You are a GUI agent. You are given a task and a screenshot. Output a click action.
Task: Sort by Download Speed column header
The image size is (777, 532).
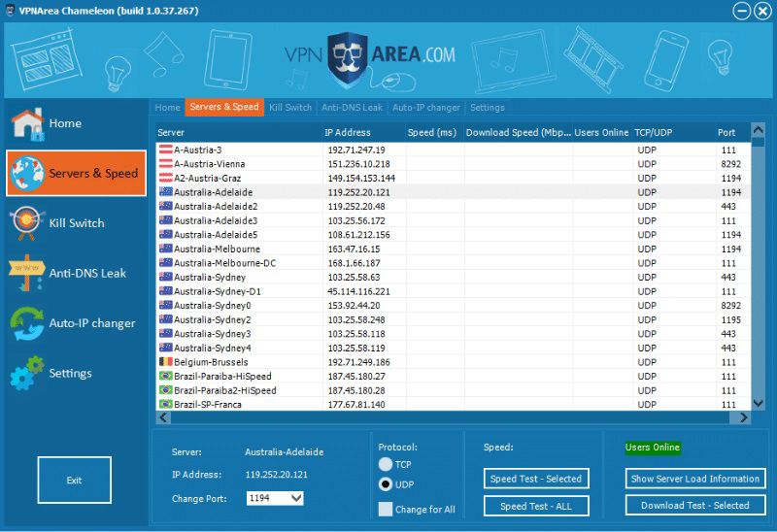pos(519,133)
